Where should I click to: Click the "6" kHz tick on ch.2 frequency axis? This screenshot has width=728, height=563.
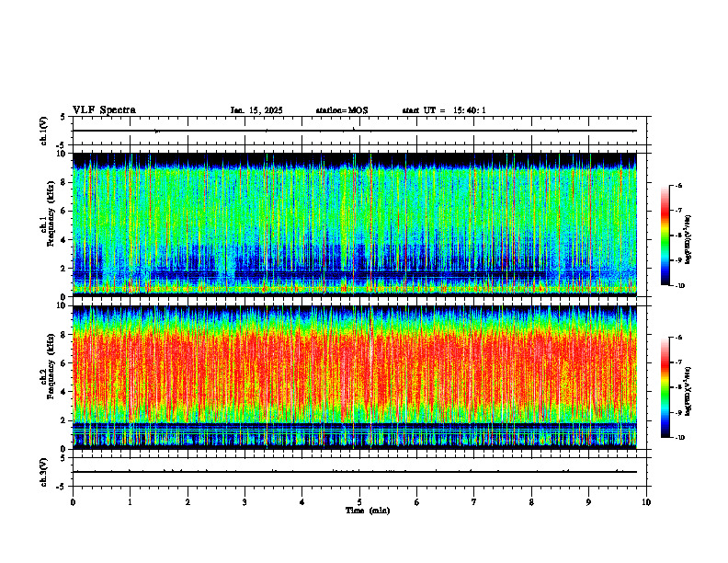pyautogui.click(x=64, y=363)
